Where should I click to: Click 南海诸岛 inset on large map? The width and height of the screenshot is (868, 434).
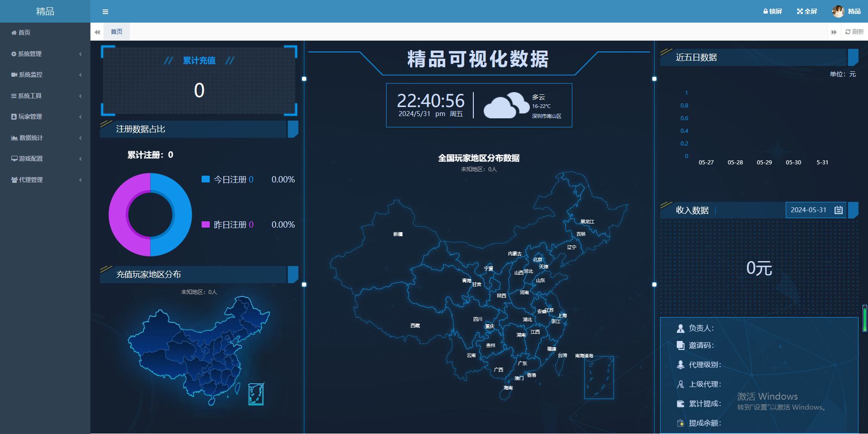tap(599, 378)
